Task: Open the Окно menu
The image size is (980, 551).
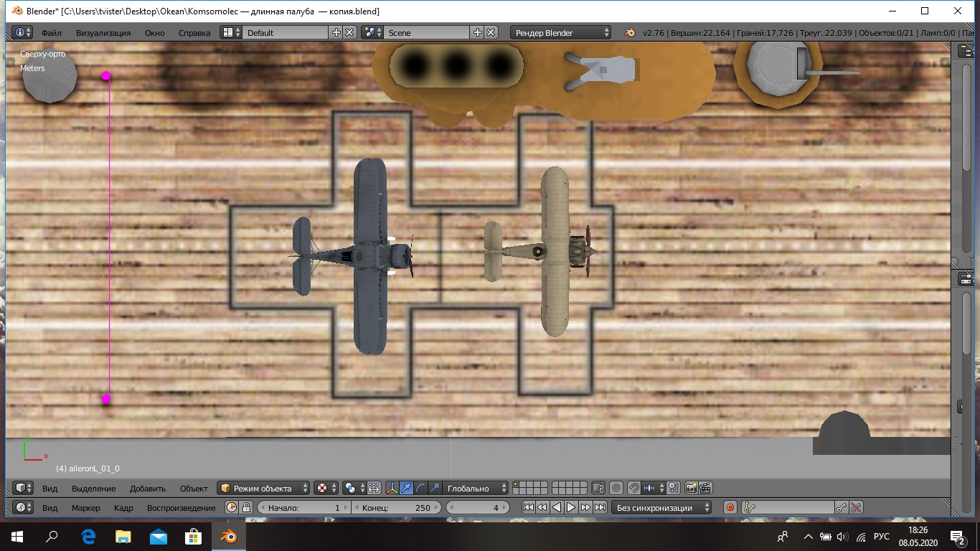Action: click(x=154, y=33)
